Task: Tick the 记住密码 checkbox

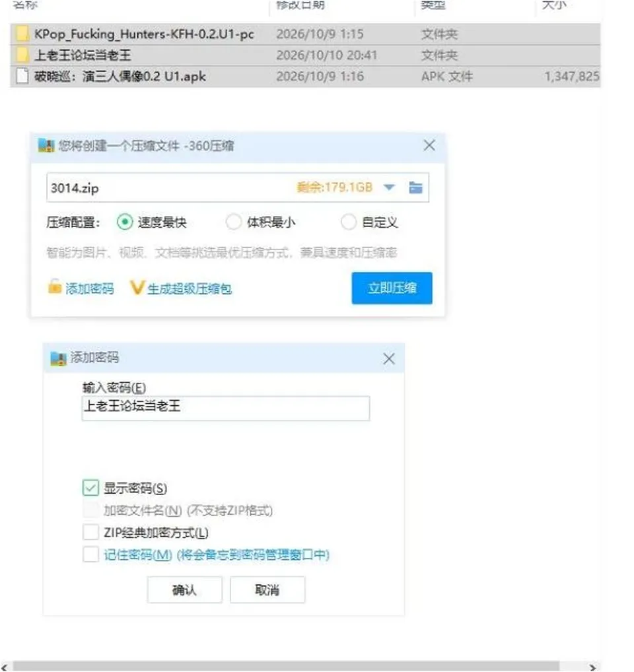Action: [91, 554]
